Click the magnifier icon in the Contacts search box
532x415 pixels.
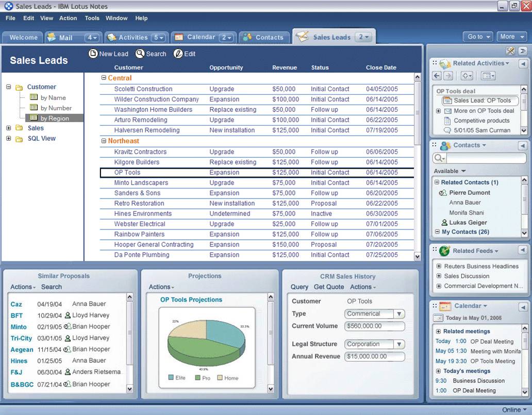(x=439, y=159)
